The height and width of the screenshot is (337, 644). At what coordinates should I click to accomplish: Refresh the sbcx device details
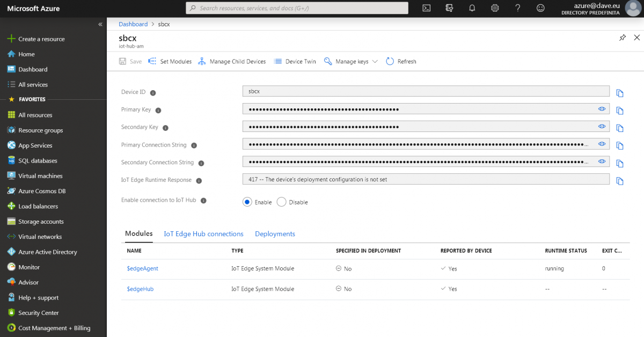(x=400, y=61)
